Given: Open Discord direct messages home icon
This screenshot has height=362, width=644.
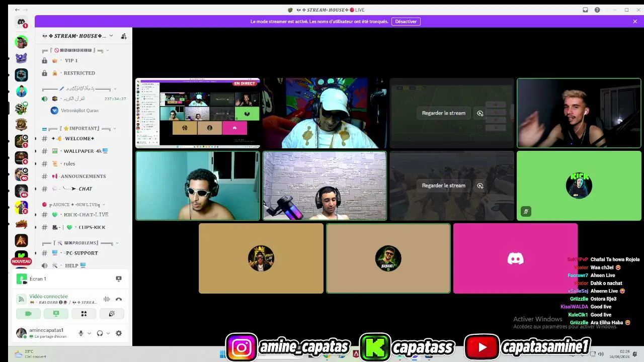Looking at the screenshot, I should point(21,23).
